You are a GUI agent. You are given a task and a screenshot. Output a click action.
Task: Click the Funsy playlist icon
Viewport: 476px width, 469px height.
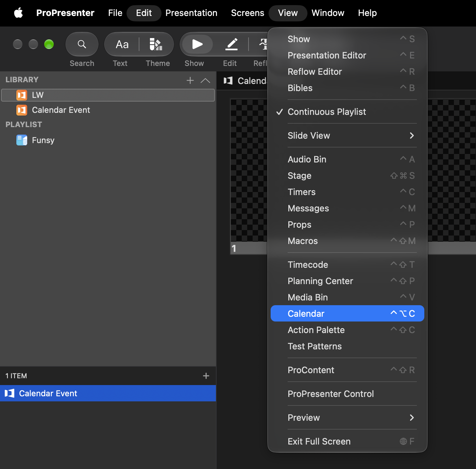tap(22, 140)
